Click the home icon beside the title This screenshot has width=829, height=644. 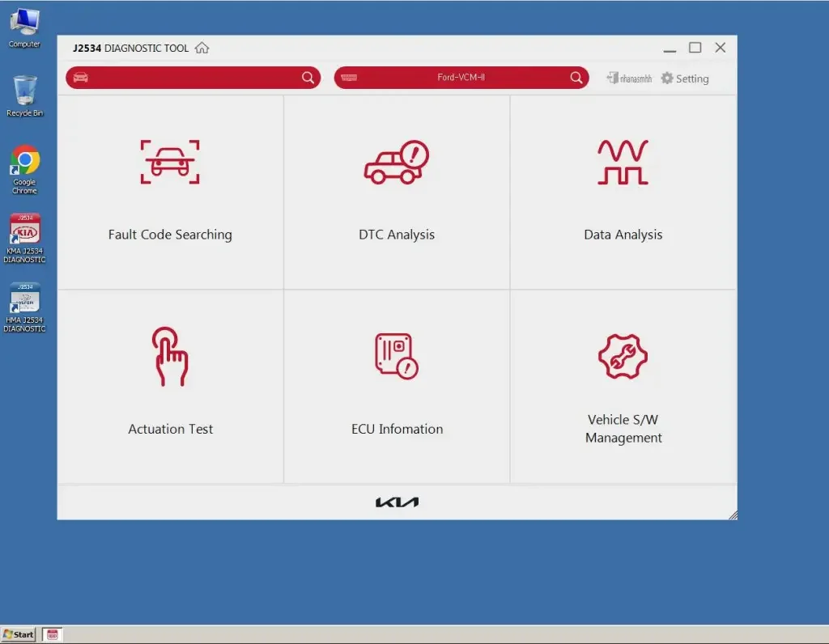point(202,49)
